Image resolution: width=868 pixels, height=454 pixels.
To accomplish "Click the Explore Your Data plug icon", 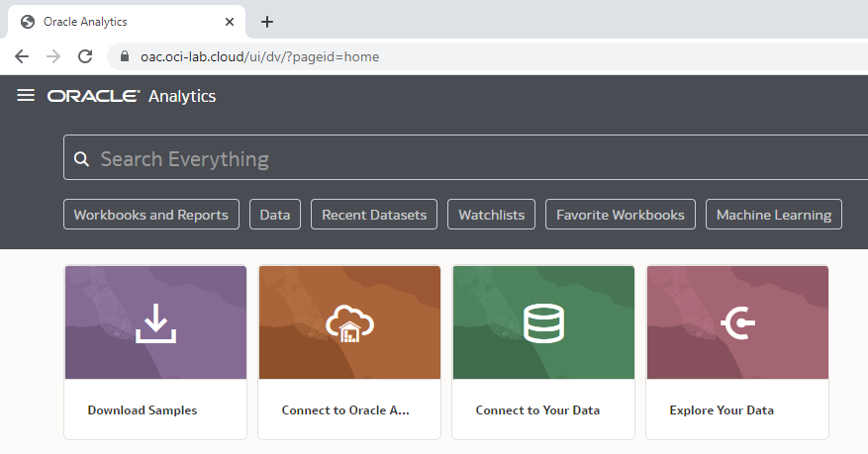I will click(x=737, y=322).
